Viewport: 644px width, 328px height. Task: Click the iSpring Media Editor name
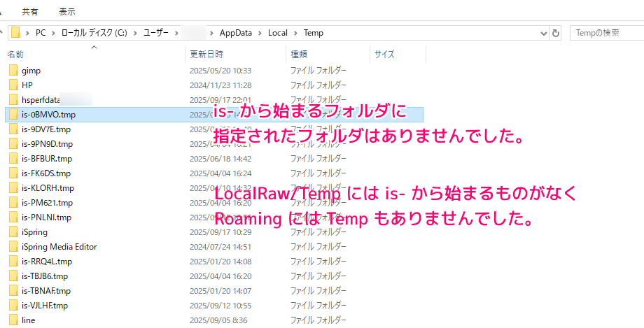[x=59, y=247]
